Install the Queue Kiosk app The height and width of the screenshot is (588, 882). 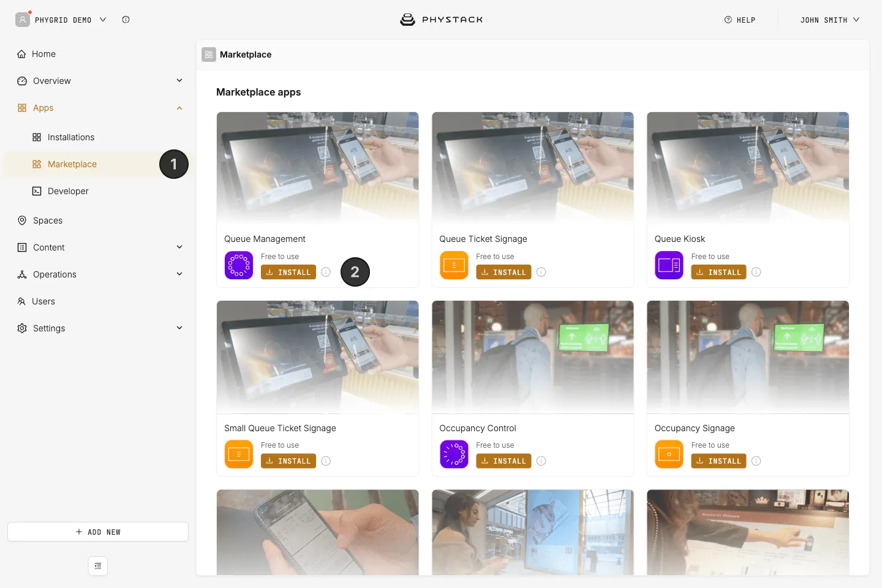[718, 272]
